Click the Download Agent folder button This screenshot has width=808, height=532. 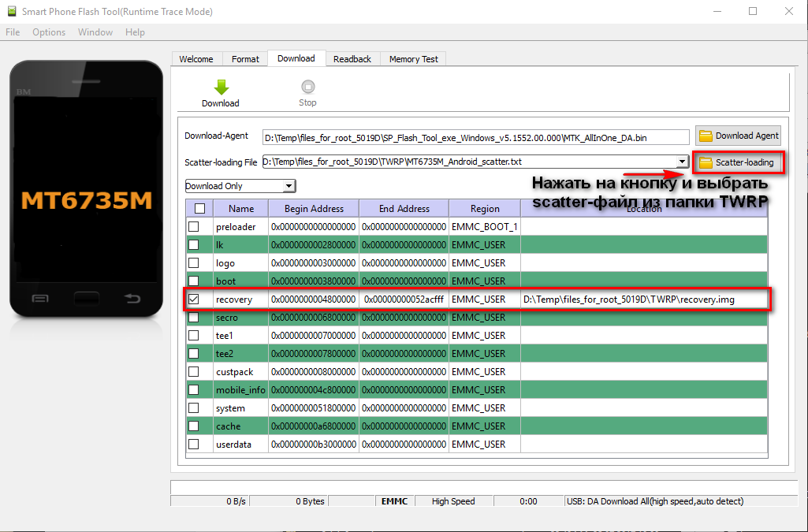738,136
